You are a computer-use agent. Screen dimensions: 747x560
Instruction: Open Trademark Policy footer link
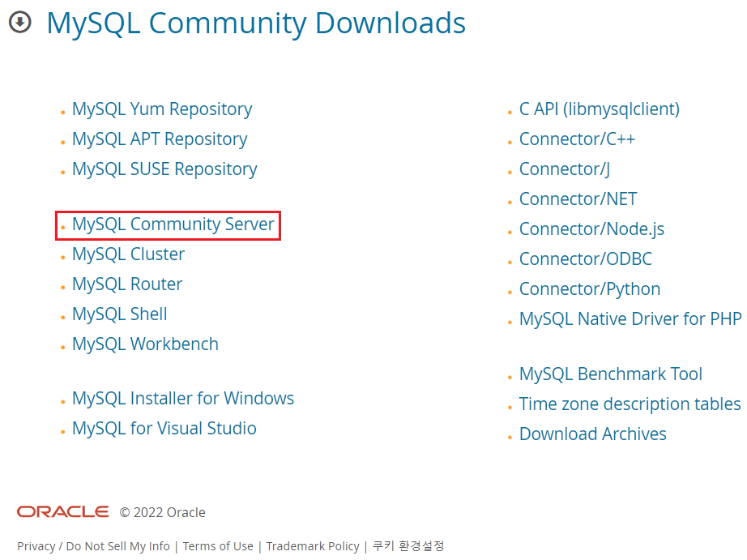pos(313,546)
